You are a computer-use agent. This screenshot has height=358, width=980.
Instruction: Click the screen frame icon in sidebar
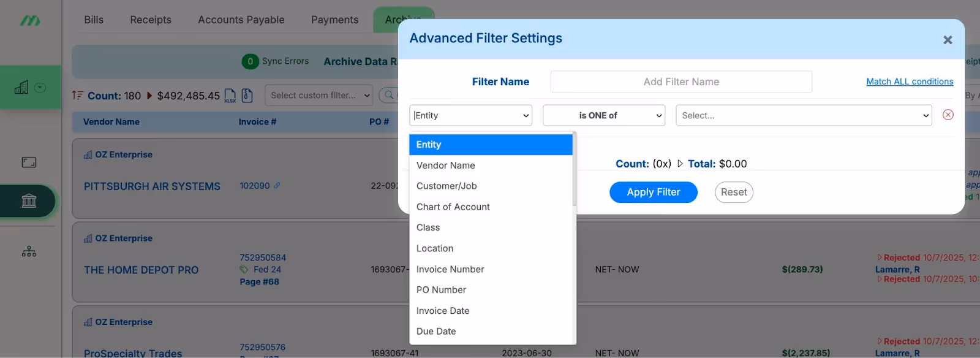pos(29,162)
